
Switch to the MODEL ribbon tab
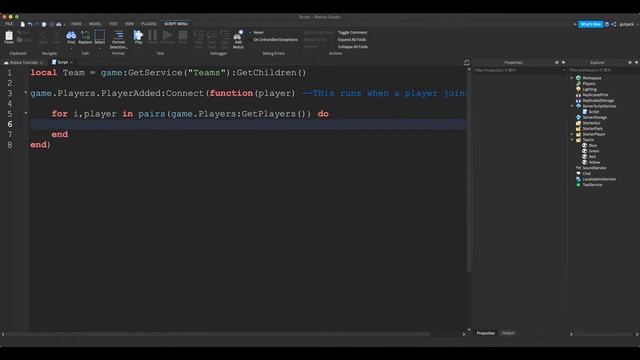point(95,24)
